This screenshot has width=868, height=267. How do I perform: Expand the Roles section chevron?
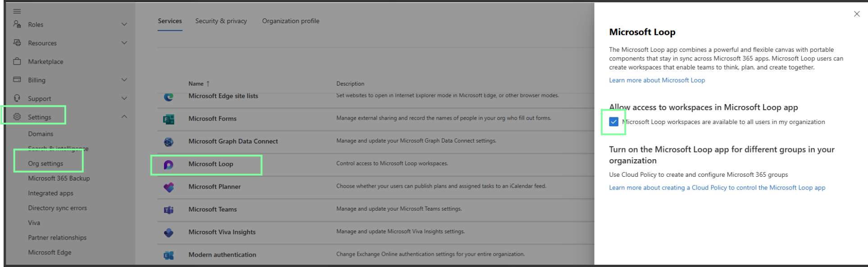(124, 24)
